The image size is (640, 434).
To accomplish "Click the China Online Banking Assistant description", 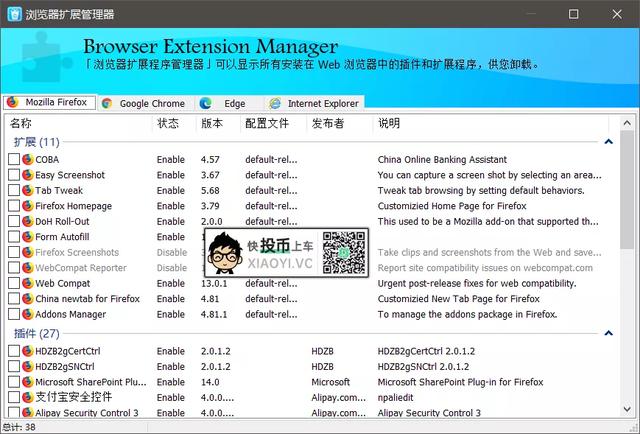I will [x=442, y=159].
